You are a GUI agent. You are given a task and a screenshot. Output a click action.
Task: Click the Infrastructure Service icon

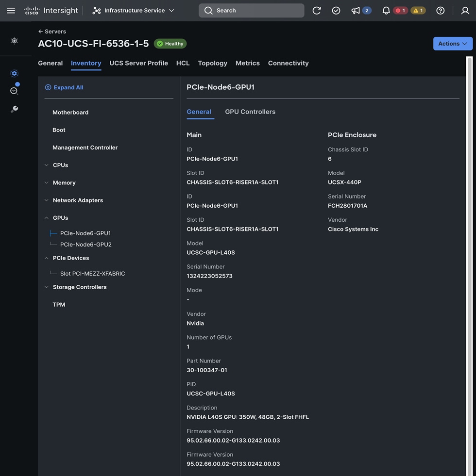[x=96, y=11]
